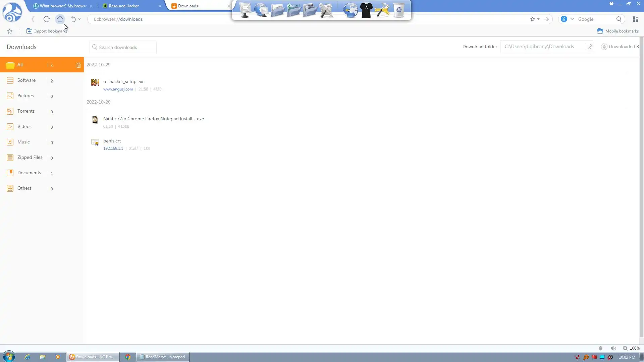
Task: Select the Software category in sidebar
Action: pos(26,80)
